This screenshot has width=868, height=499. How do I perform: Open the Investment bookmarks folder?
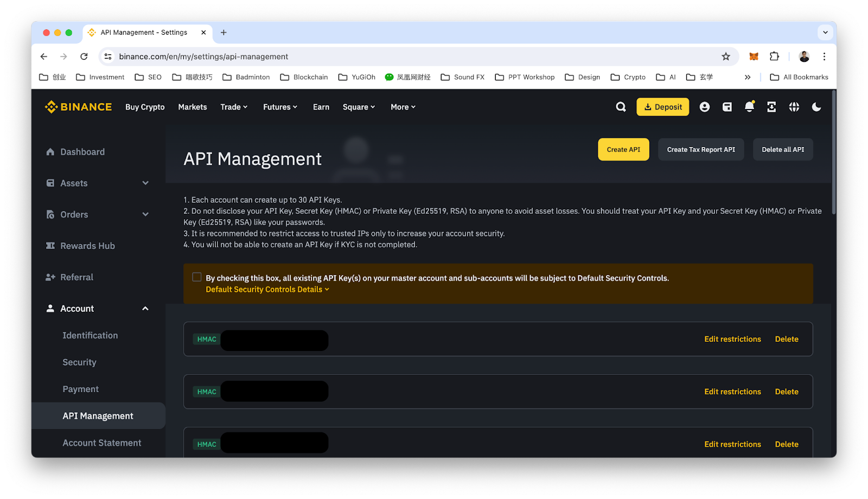pos(100,77)
